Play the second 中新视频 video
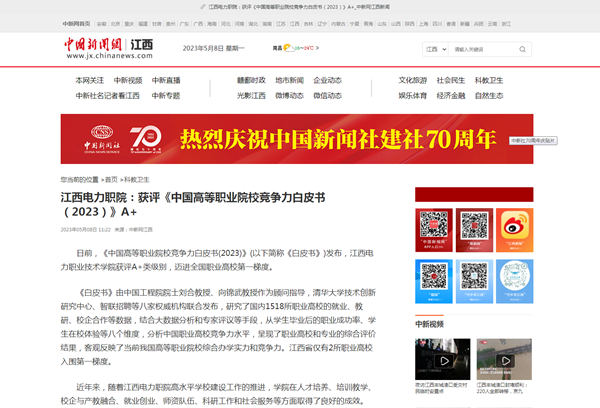Image resolution: width=600 pixels, height=408 pixels. pyautogui.click(x=504, y=359)
